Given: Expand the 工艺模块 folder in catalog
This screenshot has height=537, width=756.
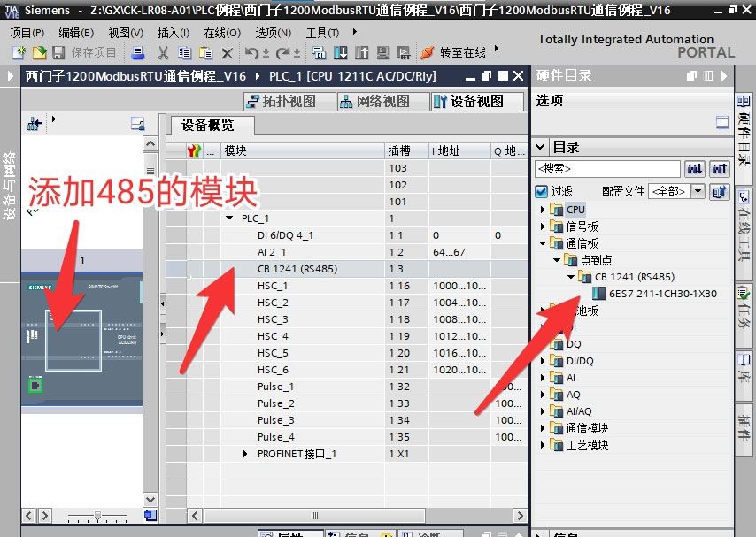Looking at the screenshot, I should tap(543, 445).
